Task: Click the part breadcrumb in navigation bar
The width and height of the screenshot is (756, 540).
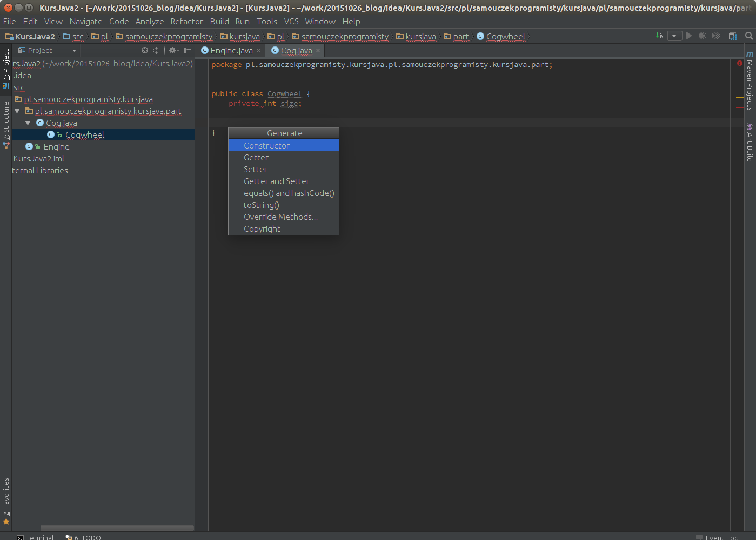Action: click(x=457, y=36)
